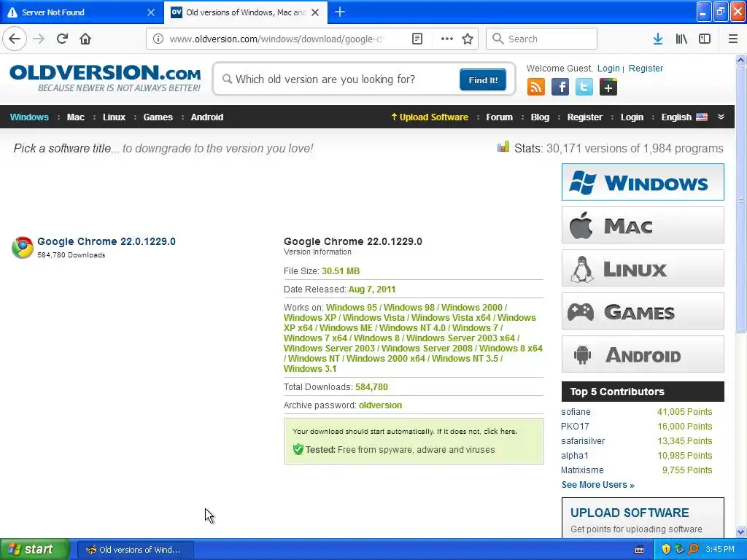Open Register in the black navigation bar
Viewport: 747px width, 560px height.
click(x=584, y=117)
